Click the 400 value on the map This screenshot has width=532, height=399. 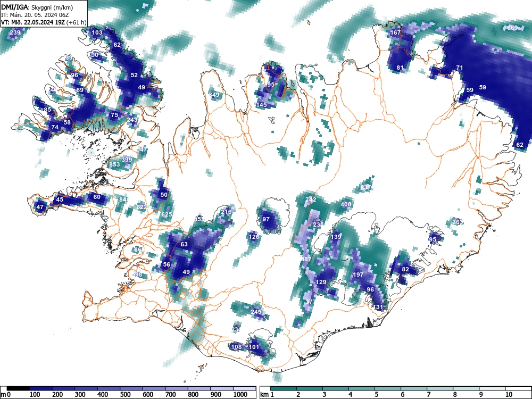346,205
